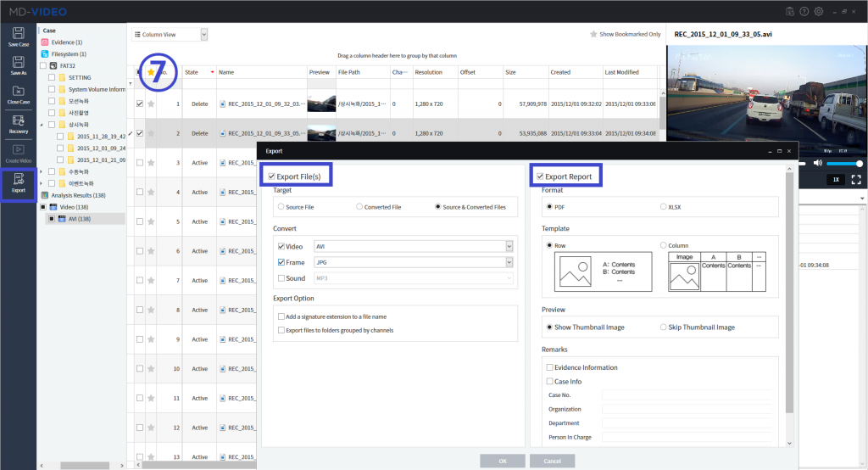Uncheck the Frame convert checkbox

point(281,262)
